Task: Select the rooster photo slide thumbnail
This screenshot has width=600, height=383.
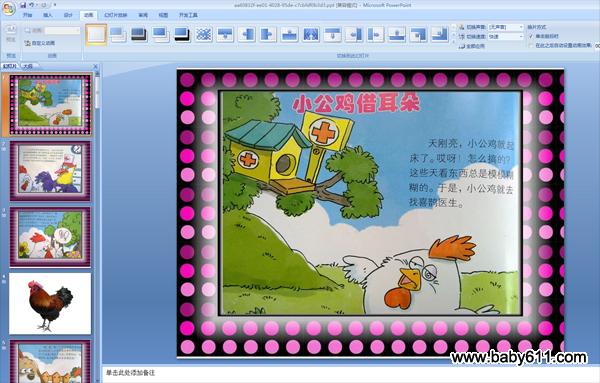Action: (50, 303)
